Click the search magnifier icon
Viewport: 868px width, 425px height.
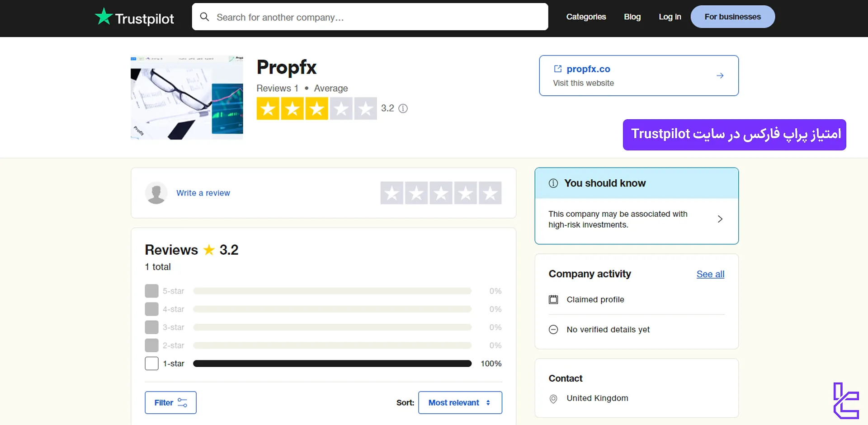tap(204, 17)
